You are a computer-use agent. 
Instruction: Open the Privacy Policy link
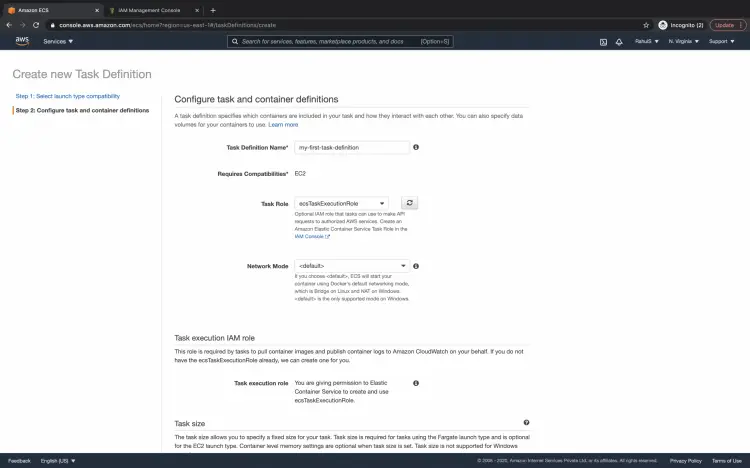[685, 461]
